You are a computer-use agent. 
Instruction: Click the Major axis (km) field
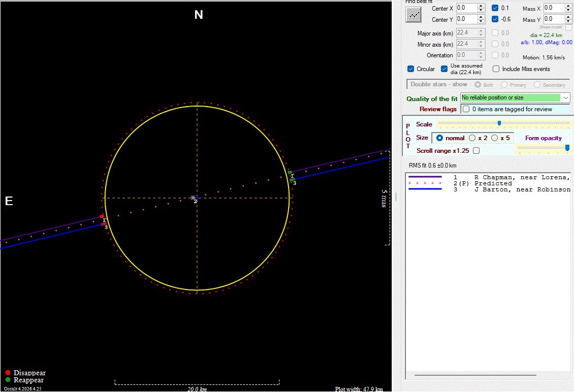tap(467, 33)
